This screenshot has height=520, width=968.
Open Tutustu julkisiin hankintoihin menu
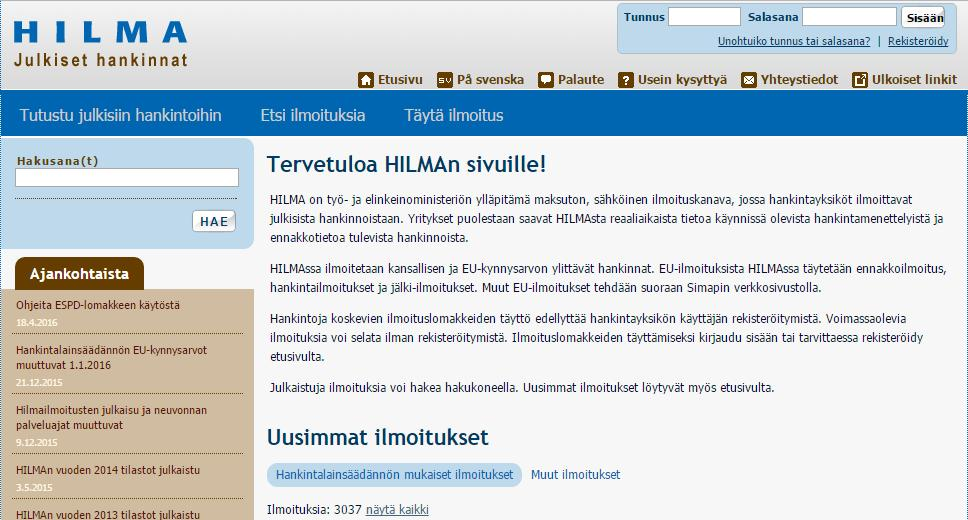(x=120, y=115)
